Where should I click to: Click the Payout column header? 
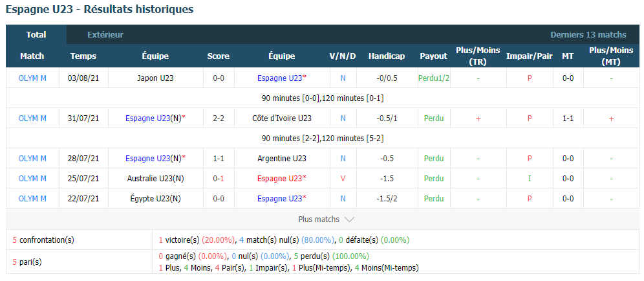pyautogui.click(x=434, y=56)
